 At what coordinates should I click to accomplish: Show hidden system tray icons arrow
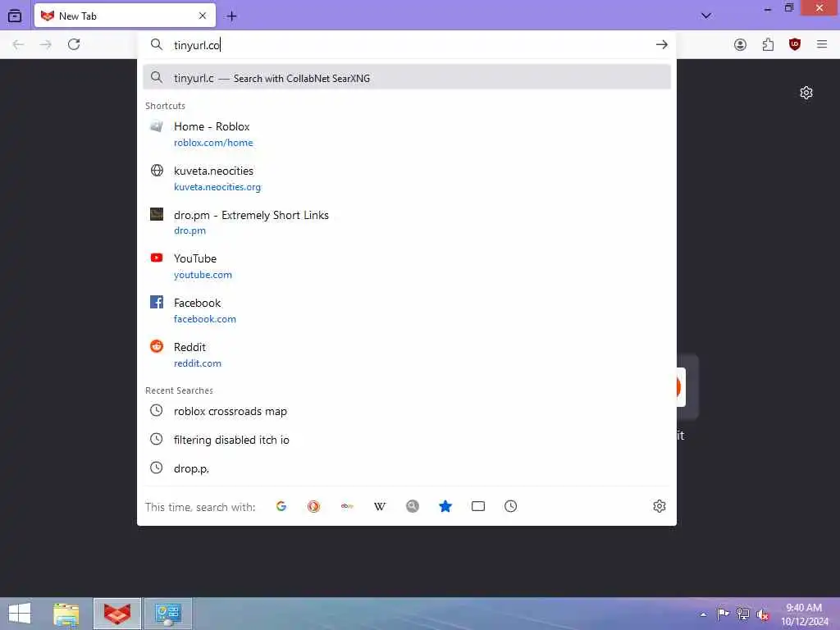coord(703,614)
